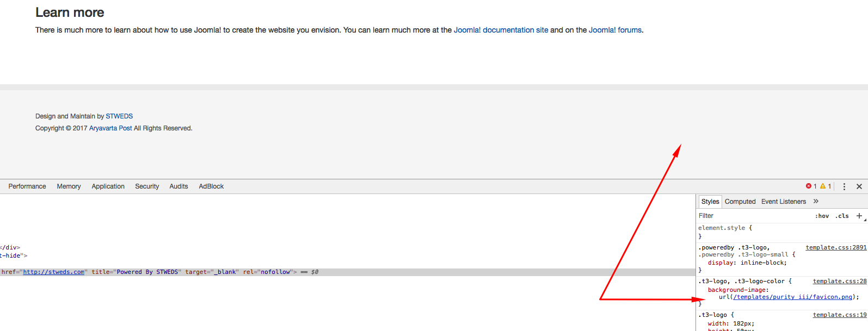Viewport: 868px width, 331px height.
Task: Close the DevTools panel
Action: click(x=859, y=186)
